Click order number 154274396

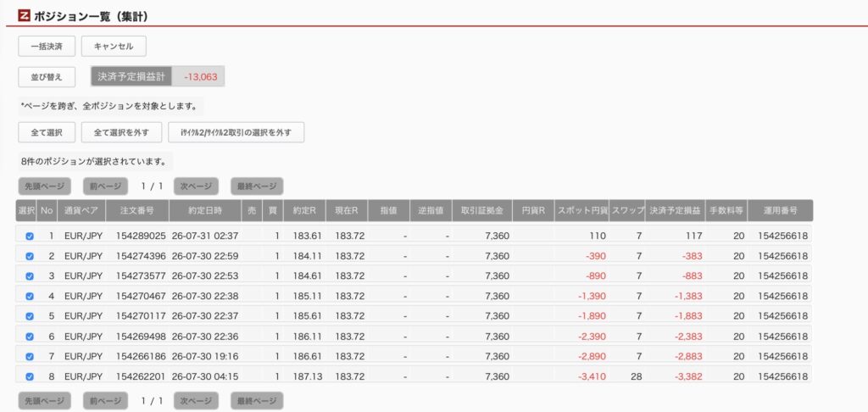(142, 256)
